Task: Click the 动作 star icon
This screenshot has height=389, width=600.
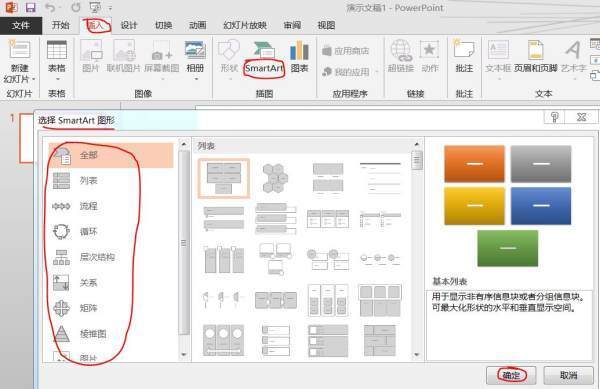Action: [429, 50]
